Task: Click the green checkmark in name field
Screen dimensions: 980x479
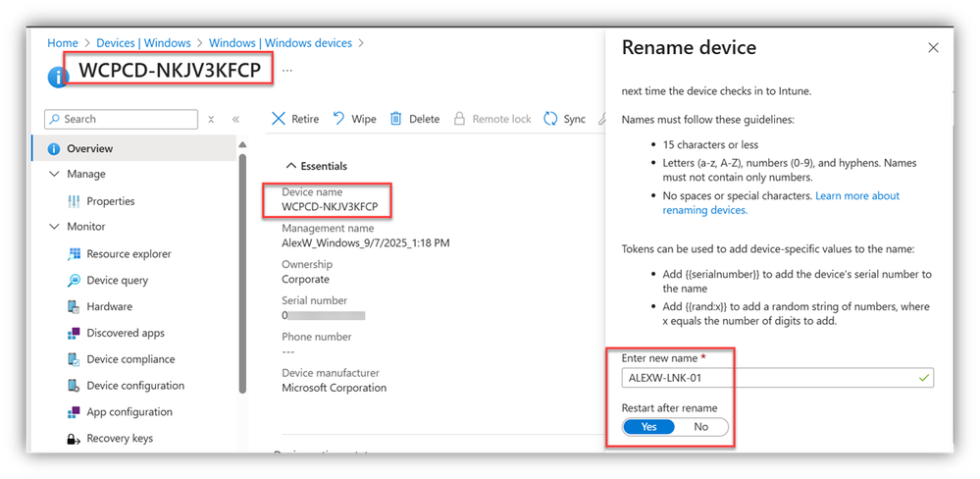Action: [924, 378]
